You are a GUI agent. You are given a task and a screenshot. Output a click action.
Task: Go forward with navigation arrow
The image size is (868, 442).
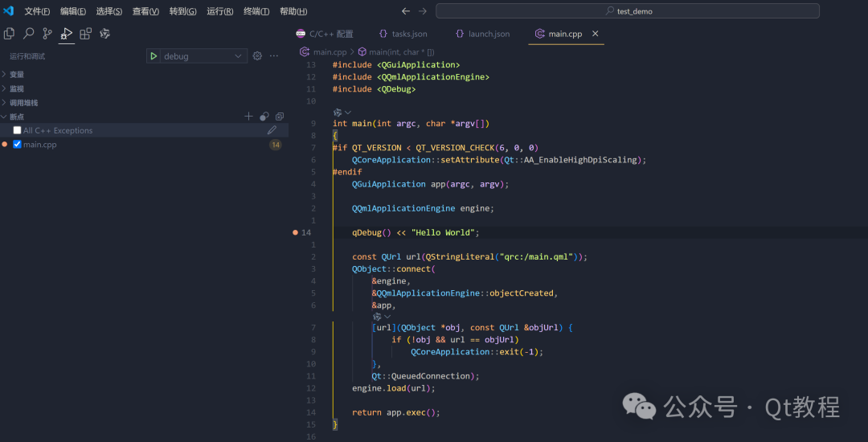(423, 11)
